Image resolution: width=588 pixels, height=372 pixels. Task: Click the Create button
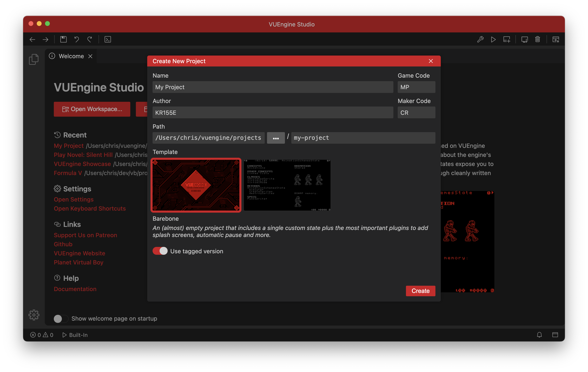pyautogui.click(x=420, y=291)
